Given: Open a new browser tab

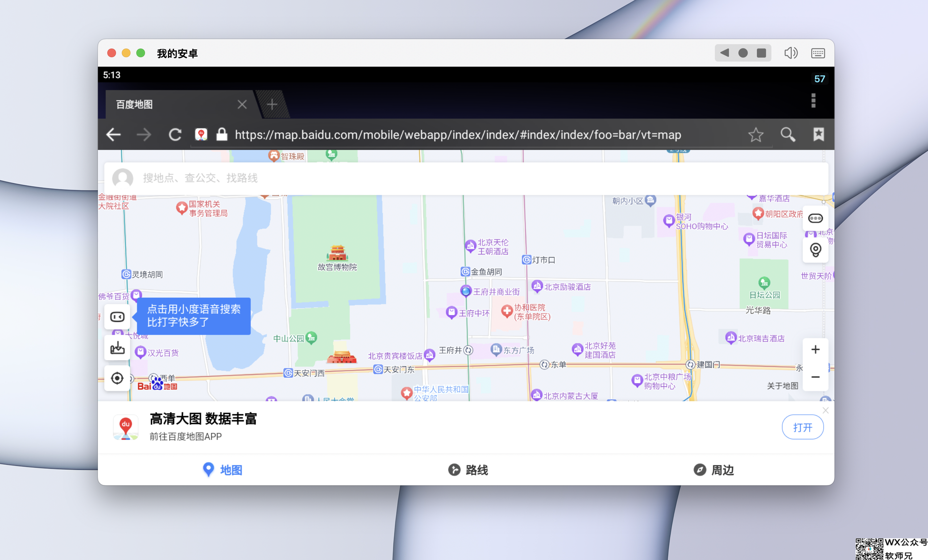Looking at the screenshot, I should (272, 104).
